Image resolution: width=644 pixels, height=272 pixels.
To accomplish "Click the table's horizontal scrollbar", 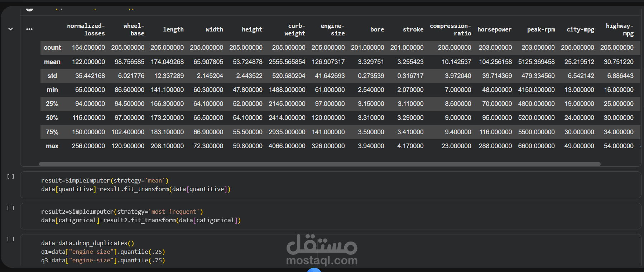I will click(x=319, y=164).
